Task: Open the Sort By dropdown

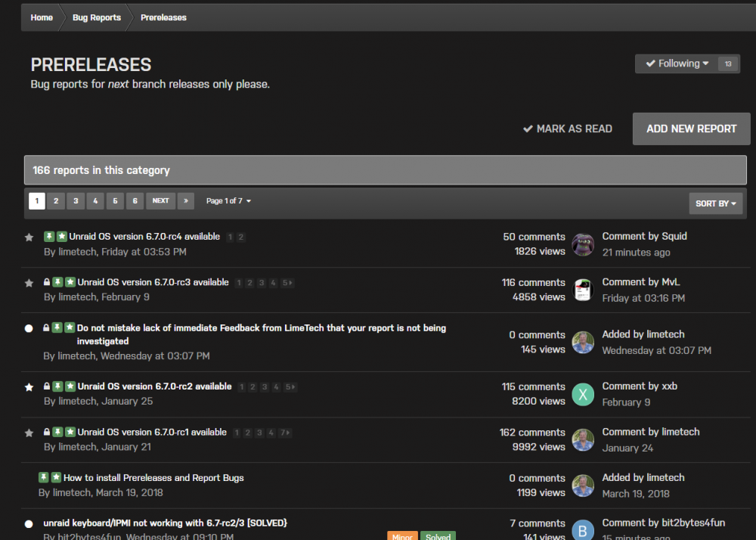Action: [x=715, y=203]
